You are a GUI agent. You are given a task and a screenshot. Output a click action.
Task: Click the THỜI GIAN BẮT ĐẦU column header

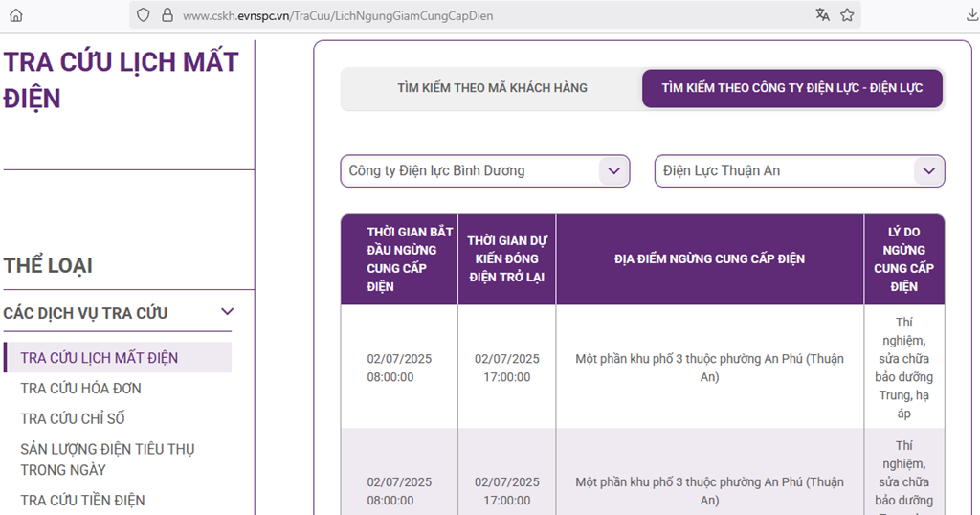tap(398, 259)
